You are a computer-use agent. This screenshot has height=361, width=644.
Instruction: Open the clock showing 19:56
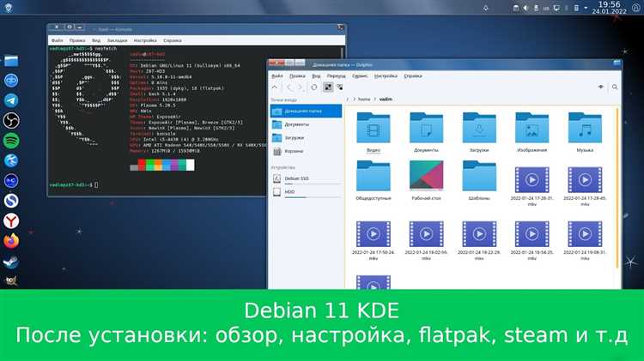tap(609, 8)
